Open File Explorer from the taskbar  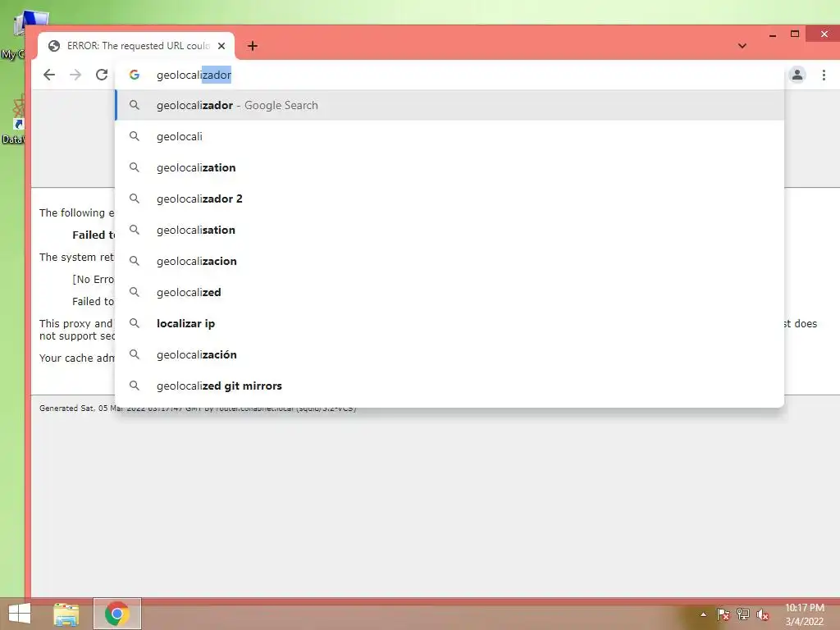(x=66, y=614)
